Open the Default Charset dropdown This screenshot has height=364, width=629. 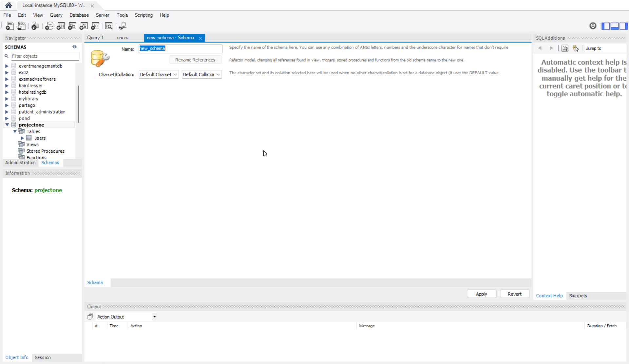pyautogui.click(x=159, y=74)
